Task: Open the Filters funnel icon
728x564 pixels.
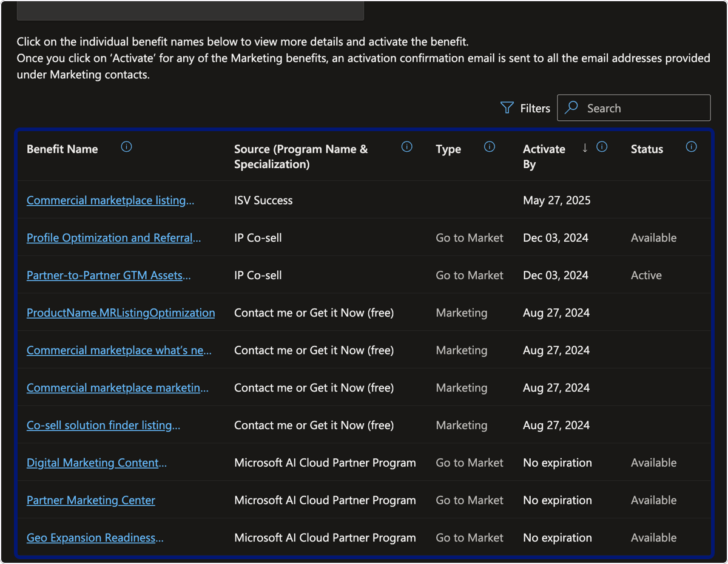Action: [x=507, y=108]
